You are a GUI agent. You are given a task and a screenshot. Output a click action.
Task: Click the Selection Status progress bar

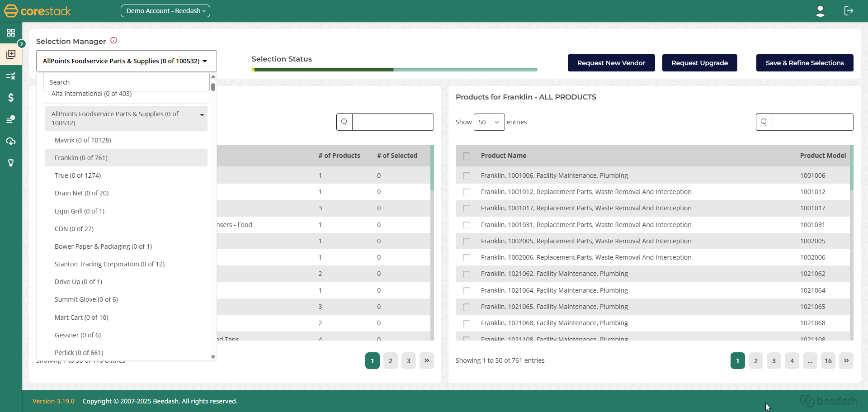pyautogui.click(x=395, y=70)
